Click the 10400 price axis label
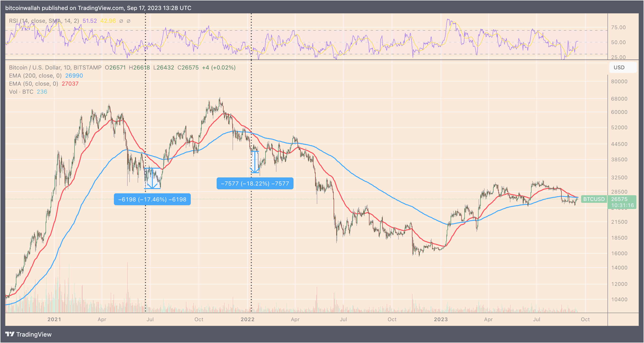The height and width of the screenshot is (343, 644). 619,299
